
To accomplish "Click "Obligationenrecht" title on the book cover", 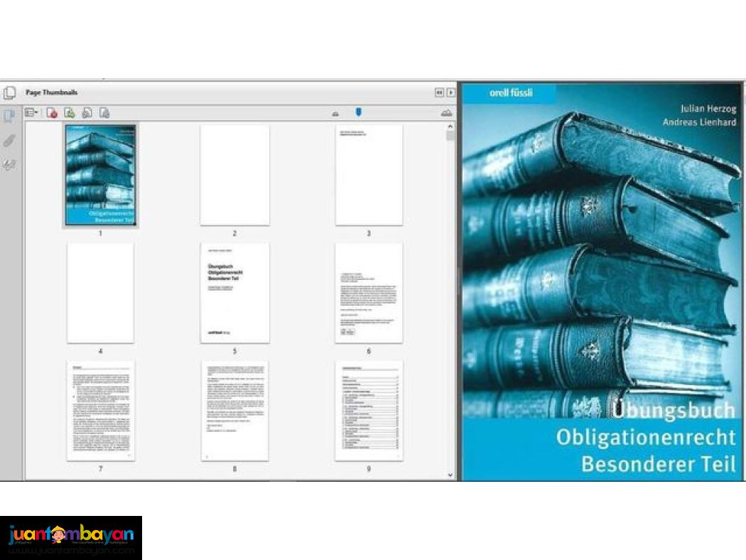I will [646, 437].
